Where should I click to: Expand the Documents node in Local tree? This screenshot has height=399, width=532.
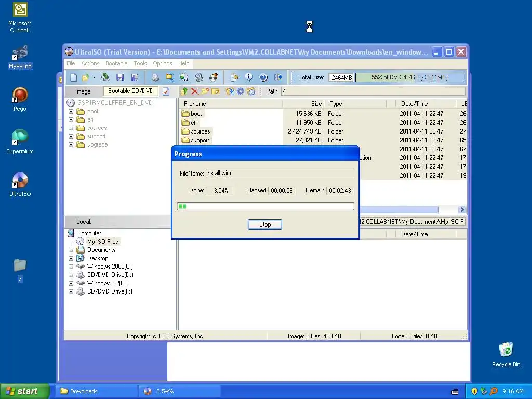[71, 250]
